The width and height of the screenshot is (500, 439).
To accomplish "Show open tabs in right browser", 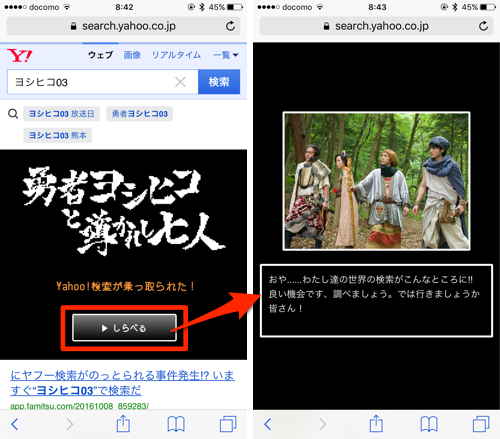I will click(481, 424).
